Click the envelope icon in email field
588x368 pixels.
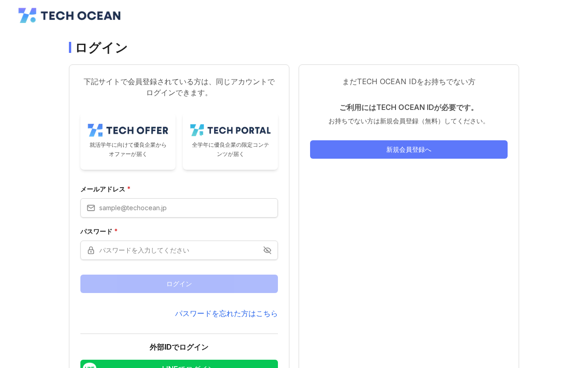[x=91, y=208]
